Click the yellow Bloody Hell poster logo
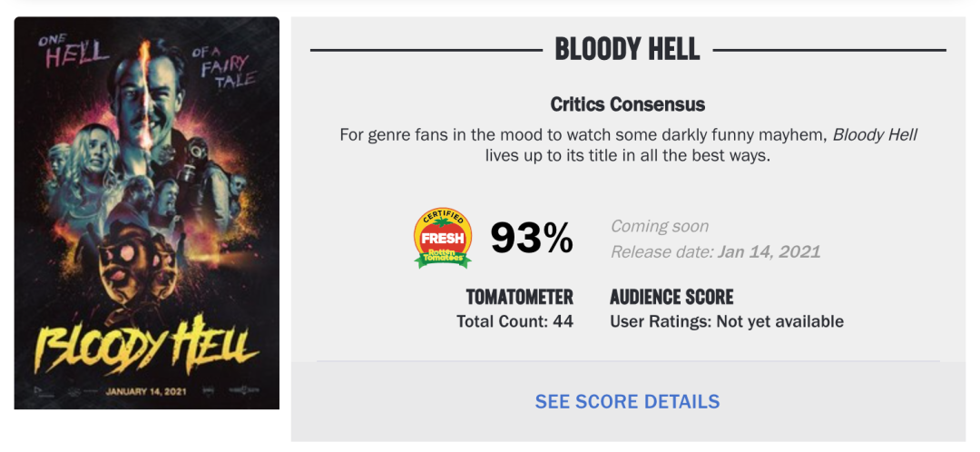This screenshot has height=452, width=980. 145,346
